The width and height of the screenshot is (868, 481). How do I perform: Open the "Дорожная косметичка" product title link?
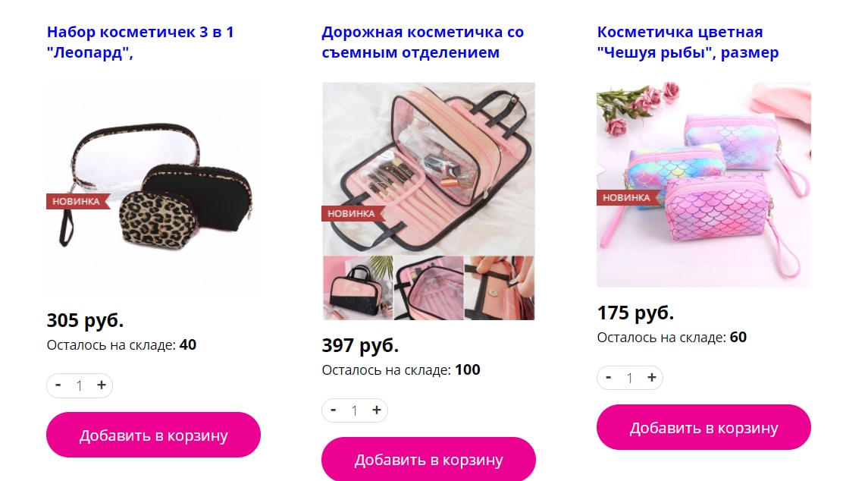(x=422, y=42)
